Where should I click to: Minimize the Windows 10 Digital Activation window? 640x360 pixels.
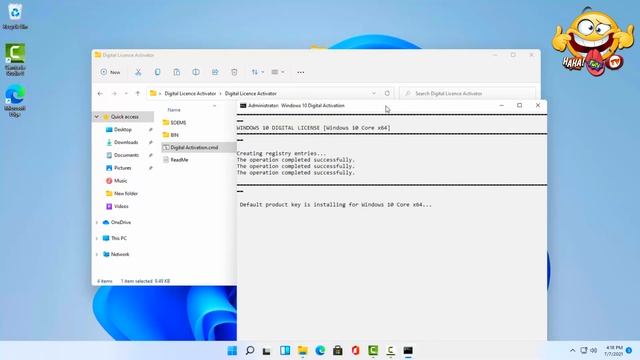click(x=502, y=106)
